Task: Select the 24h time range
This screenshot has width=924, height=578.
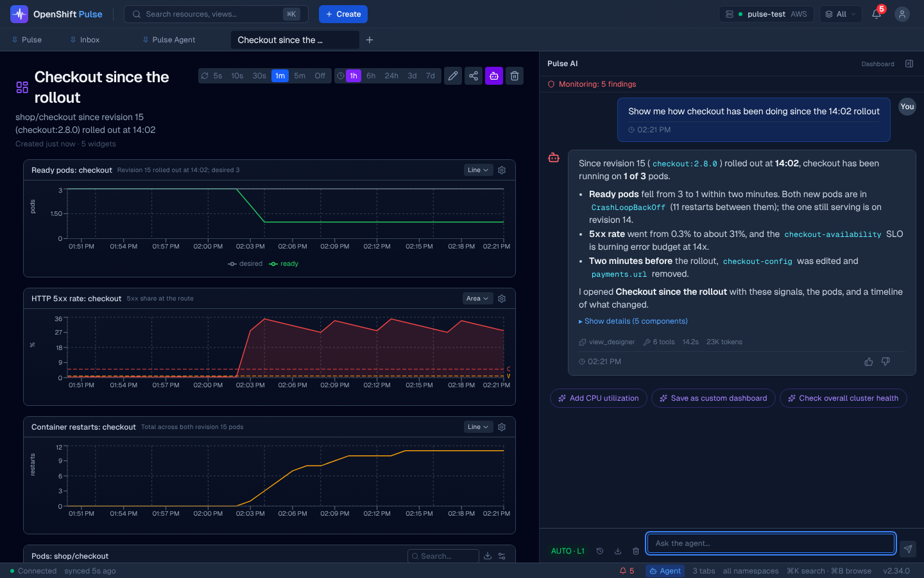Action: click(391, 76)
